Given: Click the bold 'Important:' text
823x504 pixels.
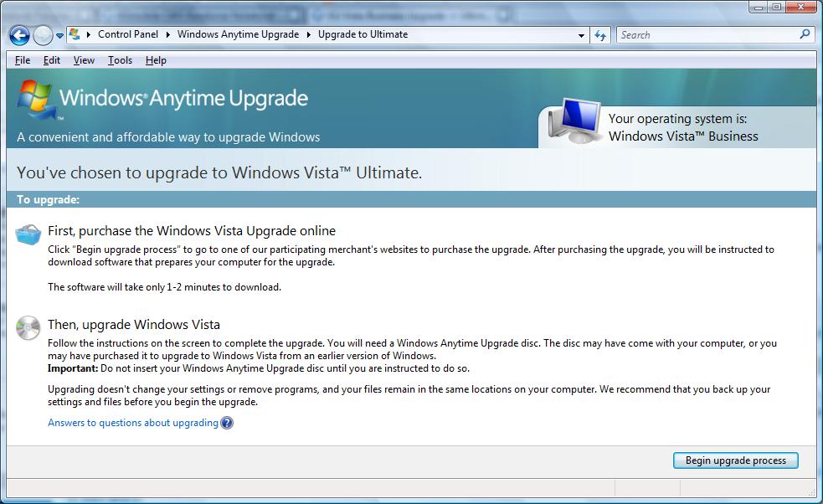Looking at the screenshot, I should (x=73, y=368).
